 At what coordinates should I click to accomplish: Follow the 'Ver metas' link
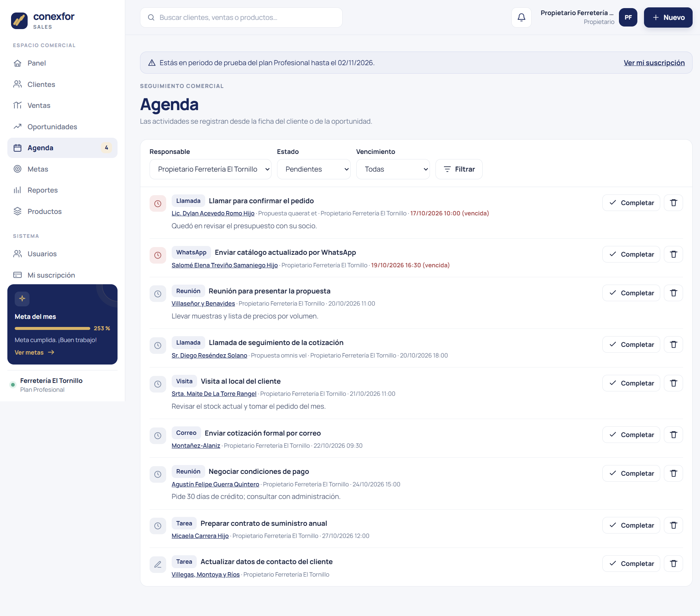(34, 353)
